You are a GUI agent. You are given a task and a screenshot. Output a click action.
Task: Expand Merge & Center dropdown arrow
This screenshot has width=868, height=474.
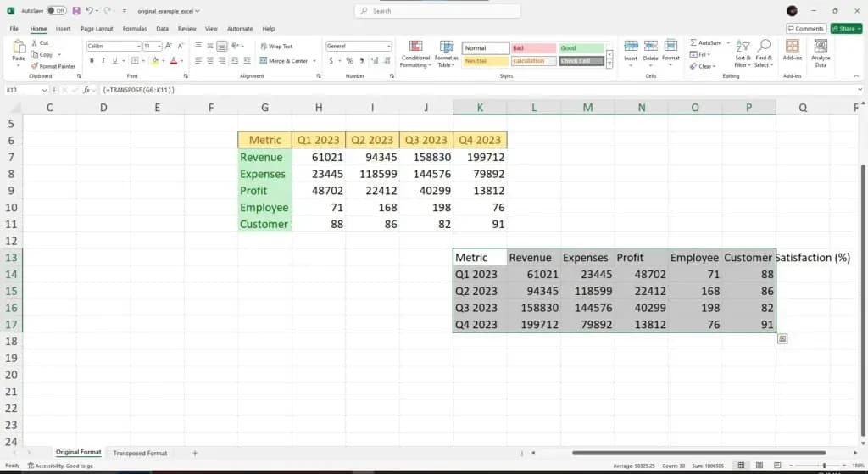point(314,61)
